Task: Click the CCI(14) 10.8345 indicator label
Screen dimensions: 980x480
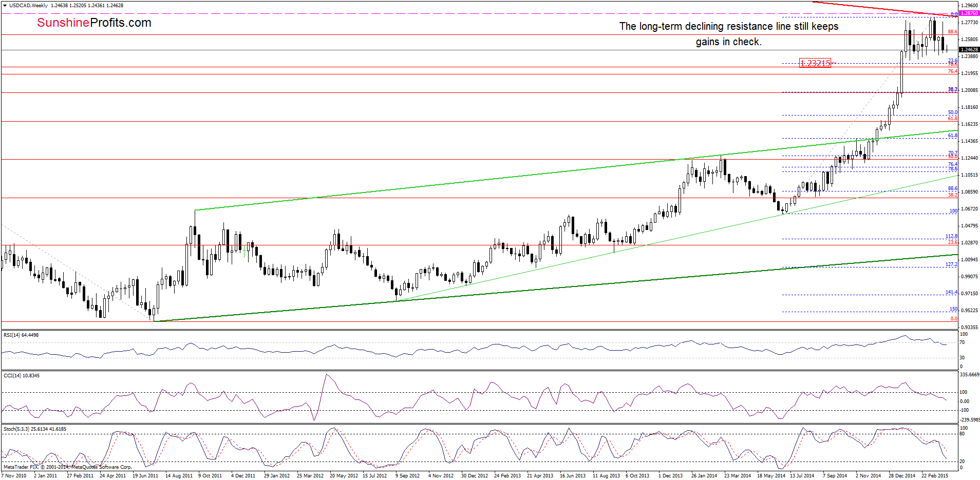Action: click(22, 376)
